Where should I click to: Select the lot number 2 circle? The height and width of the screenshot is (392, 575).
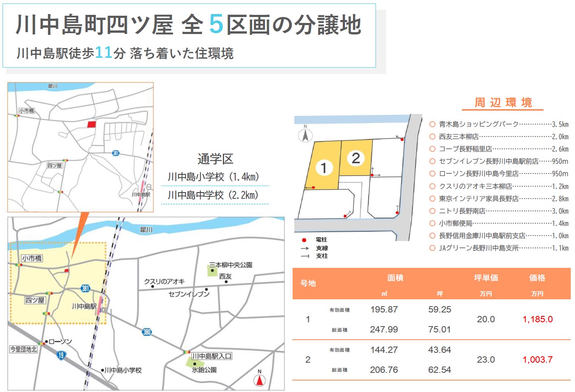tap(356, 159)
